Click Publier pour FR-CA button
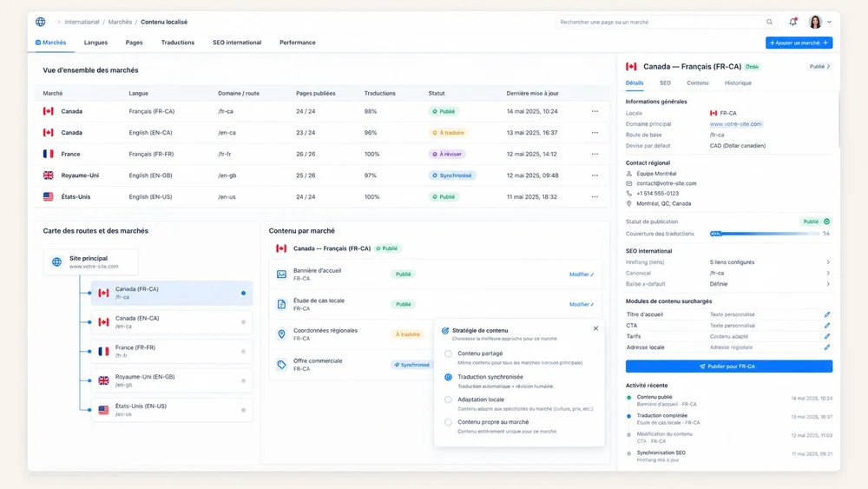Viewport: 868px width, 489px height. pyautogui.click(x=728, y=366)
